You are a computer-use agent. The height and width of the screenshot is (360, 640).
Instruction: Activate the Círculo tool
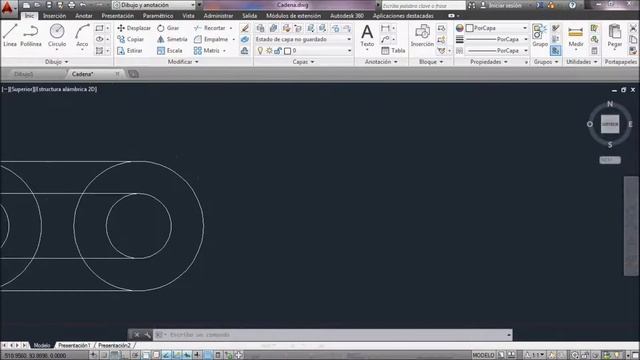click(57, 35)
